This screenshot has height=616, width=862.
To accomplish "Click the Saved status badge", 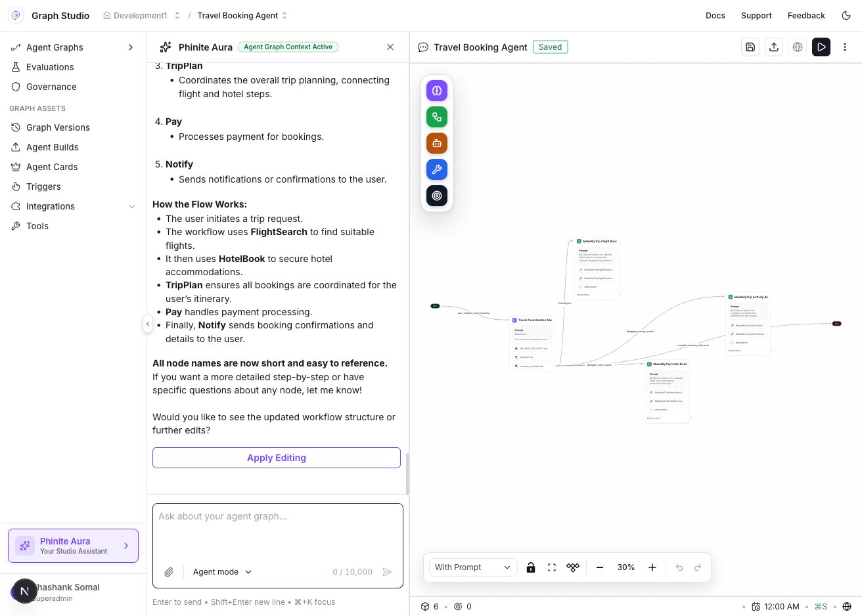I will coord(550,47).
